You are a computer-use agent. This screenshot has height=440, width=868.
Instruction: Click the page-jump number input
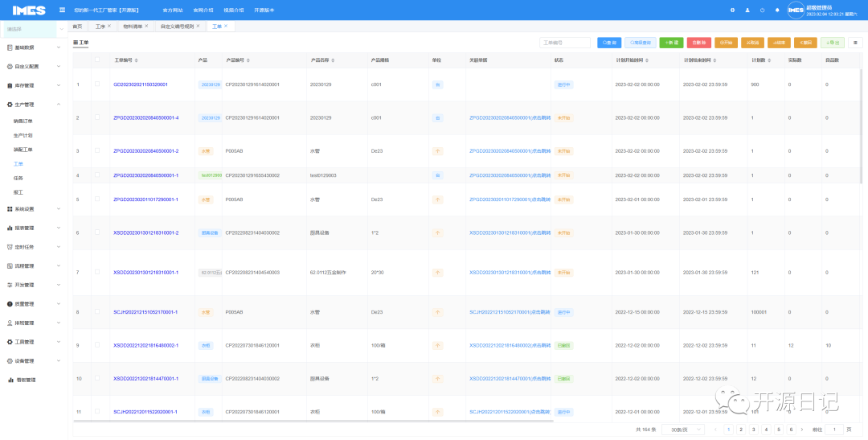834,430
